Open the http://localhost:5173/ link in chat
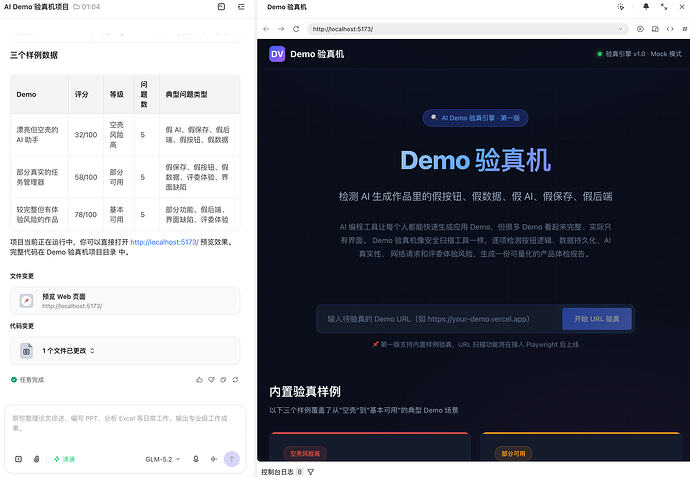This screenshot has width=690, height=477. coord(165,242)
